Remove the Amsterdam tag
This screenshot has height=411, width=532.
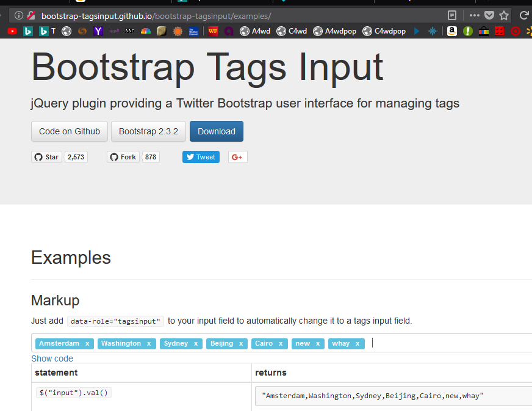[87, 344]
